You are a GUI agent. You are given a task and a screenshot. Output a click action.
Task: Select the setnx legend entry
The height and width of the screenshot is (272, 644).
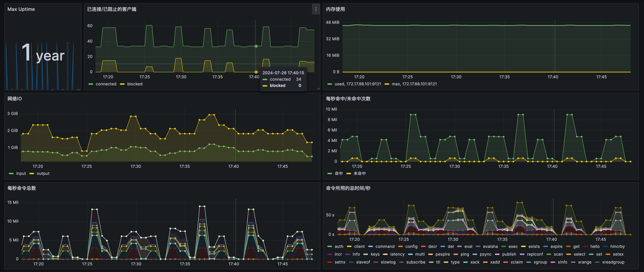[x=340, y=262]
